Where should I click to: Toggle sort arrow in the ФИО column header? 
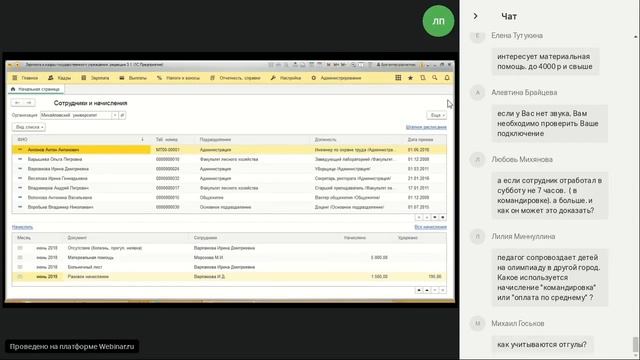click(142, 140)
